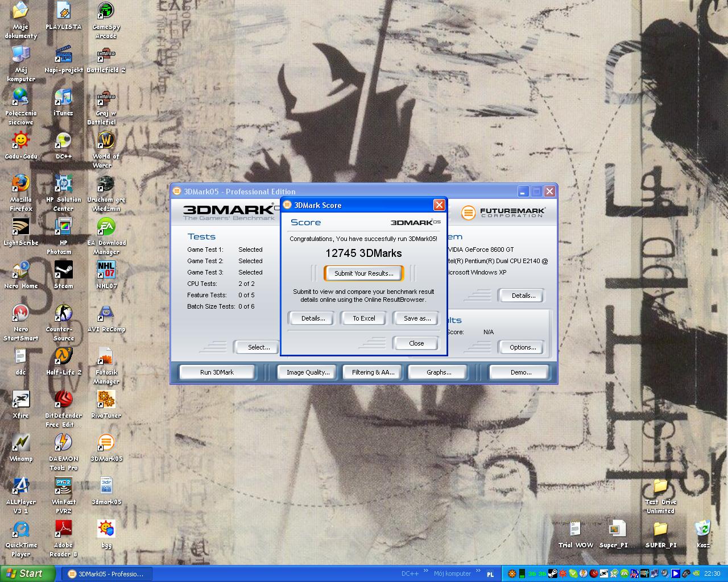Click the EA icon in the system tray
Viewport: 728px width, 582px height.
pyautogui.click(x=624, y=574)
